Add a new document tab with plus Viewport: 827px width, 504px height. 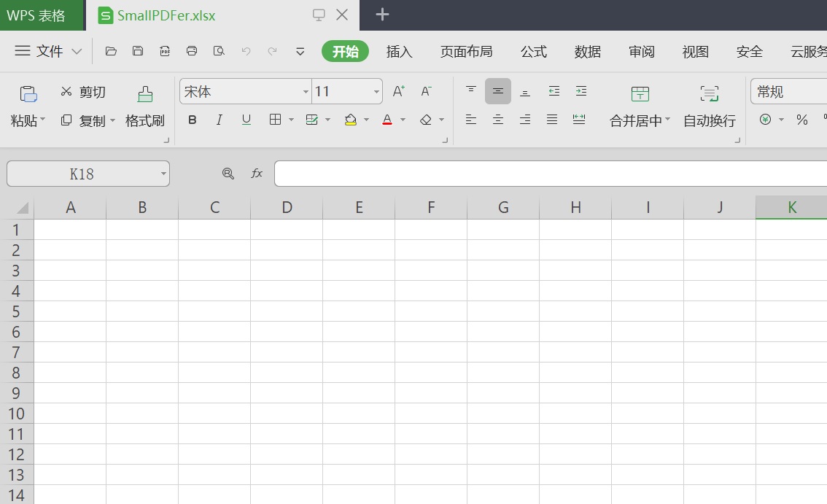tap(382, 15)
